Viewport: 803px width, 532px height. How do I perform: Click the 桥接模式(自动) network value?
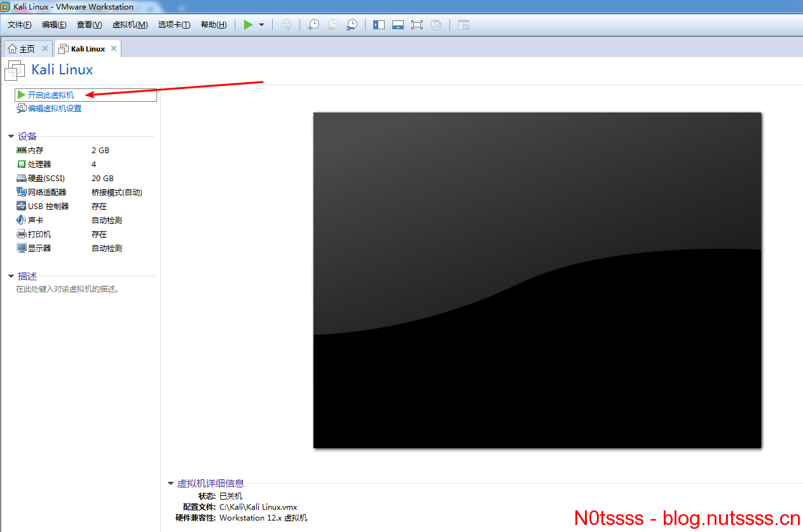pos(117,193)
